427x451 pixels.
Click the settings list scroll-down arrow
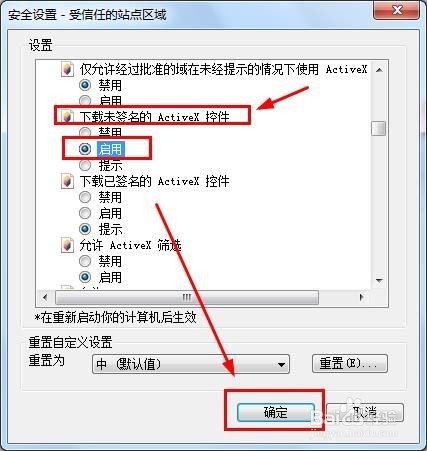coord(379,281)
